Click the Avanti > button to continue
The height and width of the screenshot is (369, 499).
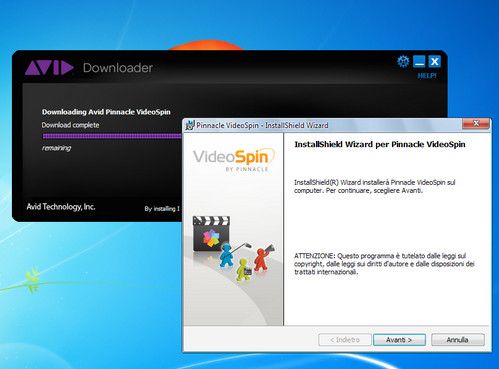pyautogui.click(x=399, y=340)
